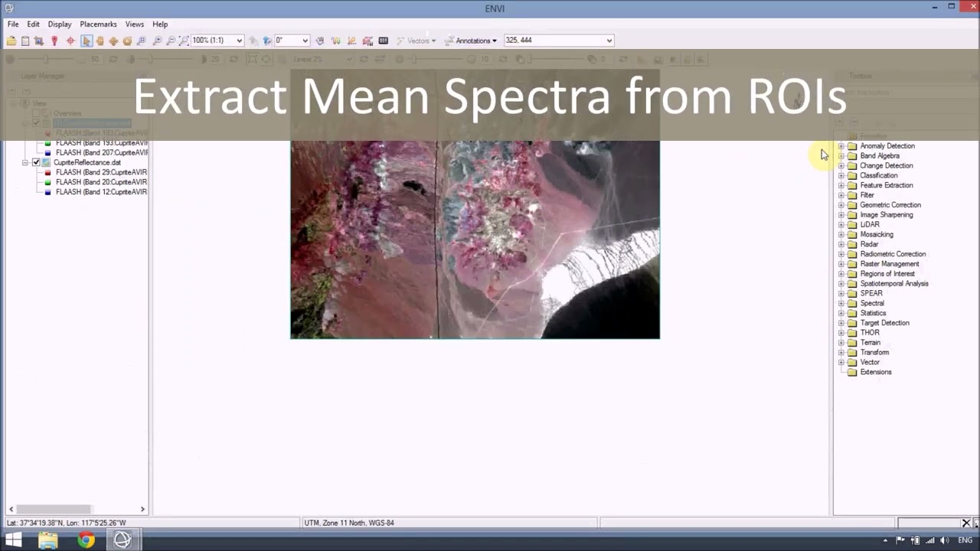980x551 pixels.
Task: Click the Zoom to Full Extent icon
Action: 184,41
